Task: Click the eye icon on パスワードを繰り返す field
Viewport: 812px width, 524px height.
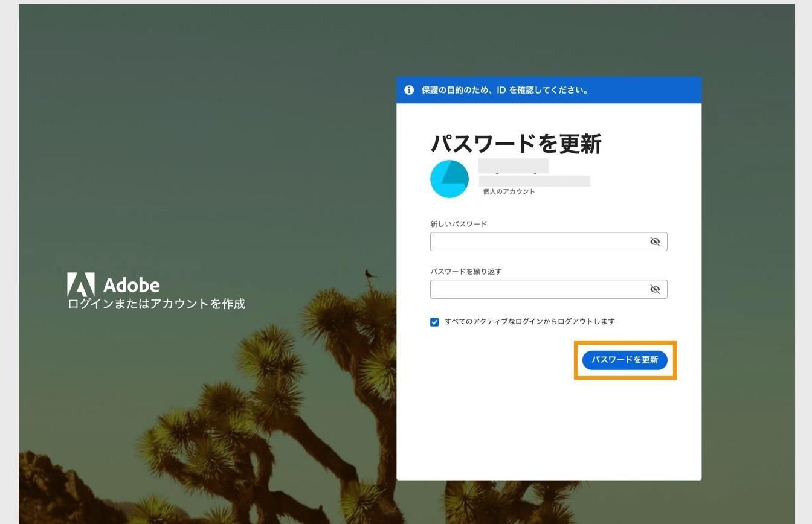Action: click(656, 289)
